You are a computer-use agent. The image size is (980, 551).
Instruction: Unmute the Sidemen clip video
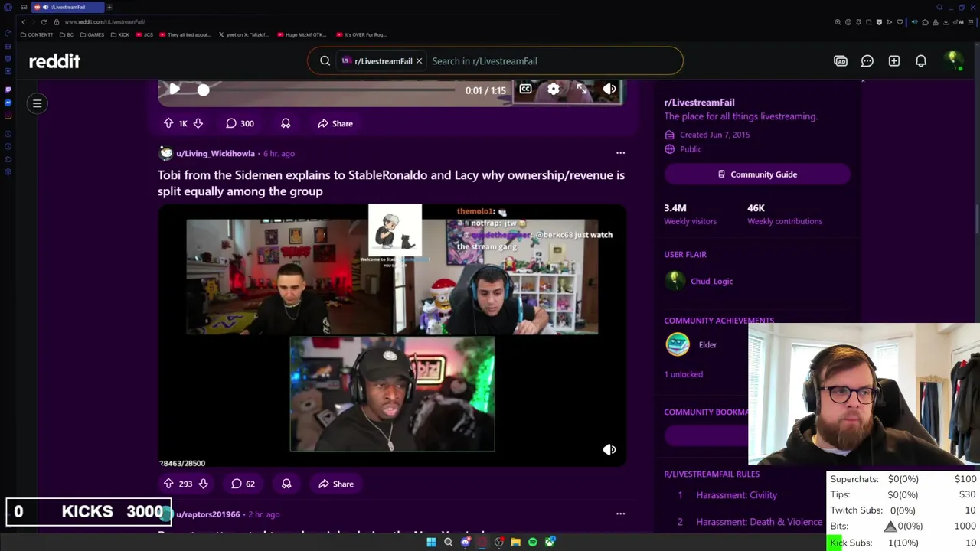tap(609, 450)
